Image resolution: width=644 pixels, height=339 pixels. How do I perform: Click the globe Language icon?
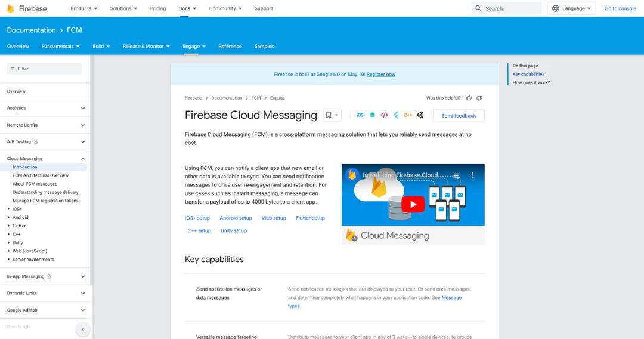(x=555, y=8)
